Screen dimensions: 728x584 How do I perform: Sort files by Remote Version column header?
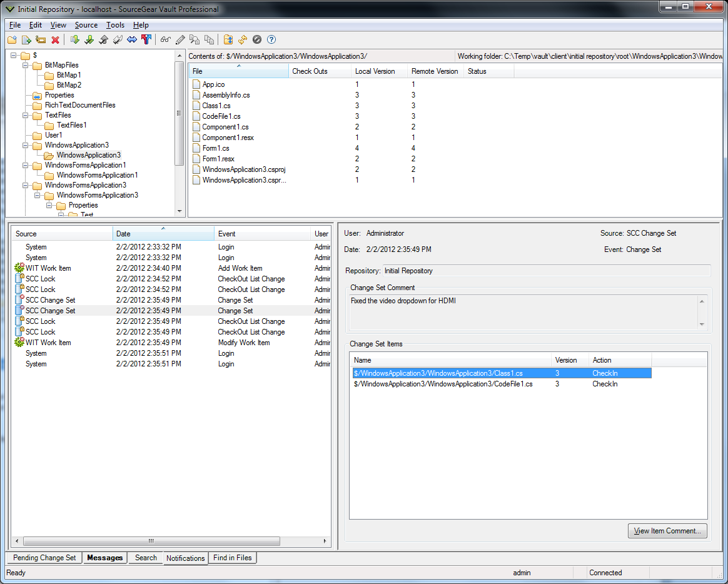pos(435,71)
